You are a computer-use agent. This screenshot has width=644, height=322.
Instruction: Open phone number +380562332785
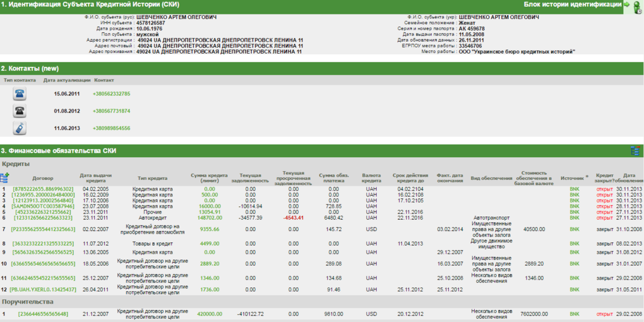click(x=111, y=93)
